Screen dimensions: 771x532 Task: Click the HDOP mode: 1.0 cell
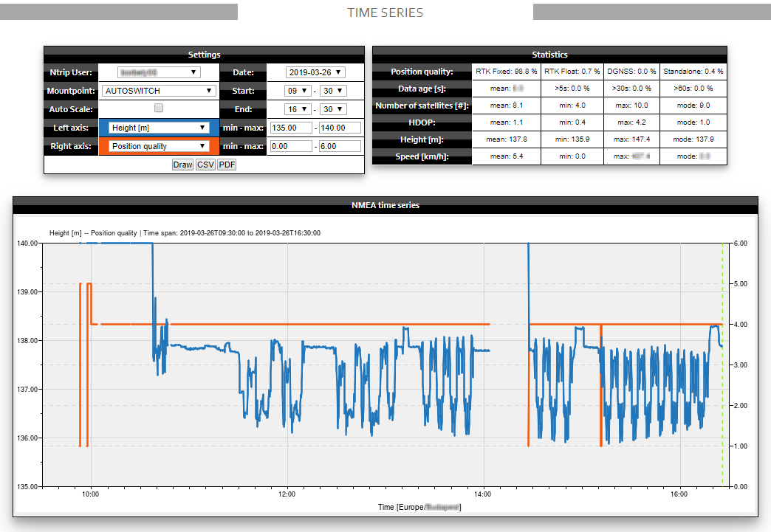pyautogui.click(x=693, y=122)
